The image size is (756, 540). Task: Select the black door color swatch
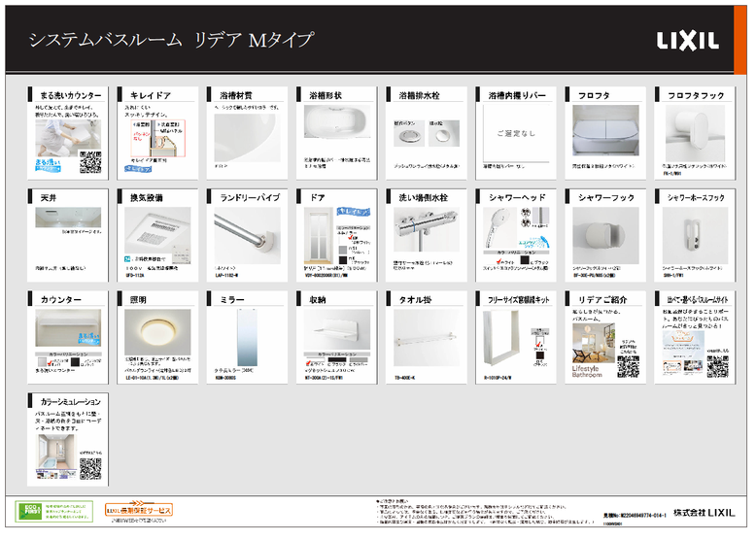click(x=343, y=260)
